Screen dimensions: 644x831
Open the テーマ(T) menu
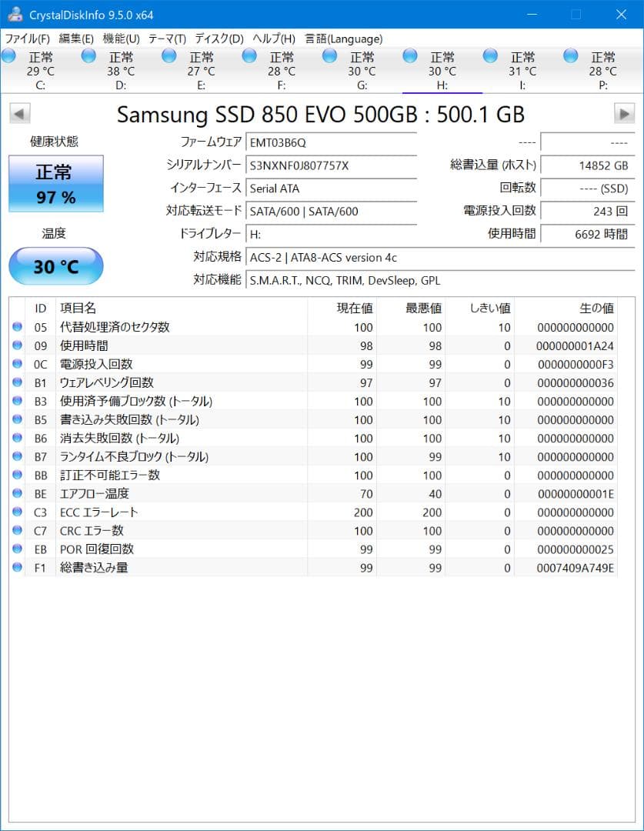[167, 38]
